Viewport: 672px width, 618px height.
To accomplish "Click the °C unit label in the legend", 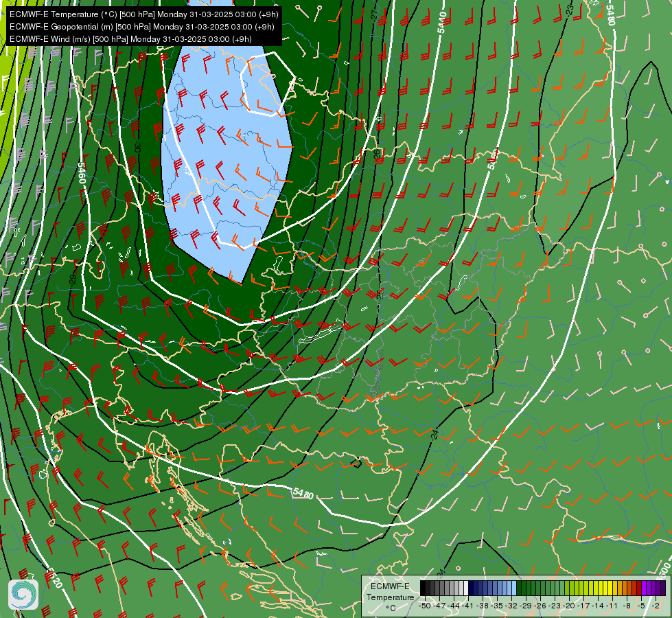I will [391, 608].
